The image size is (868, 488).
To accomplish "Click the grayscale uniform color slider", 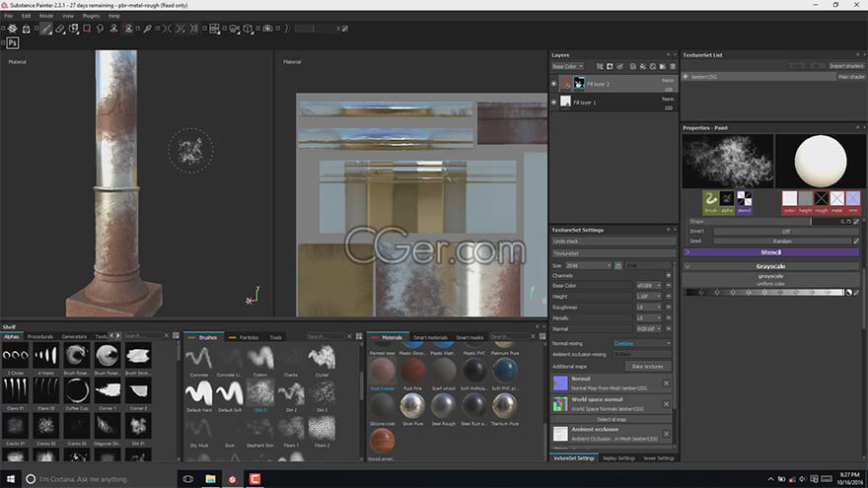I will 765,292.
